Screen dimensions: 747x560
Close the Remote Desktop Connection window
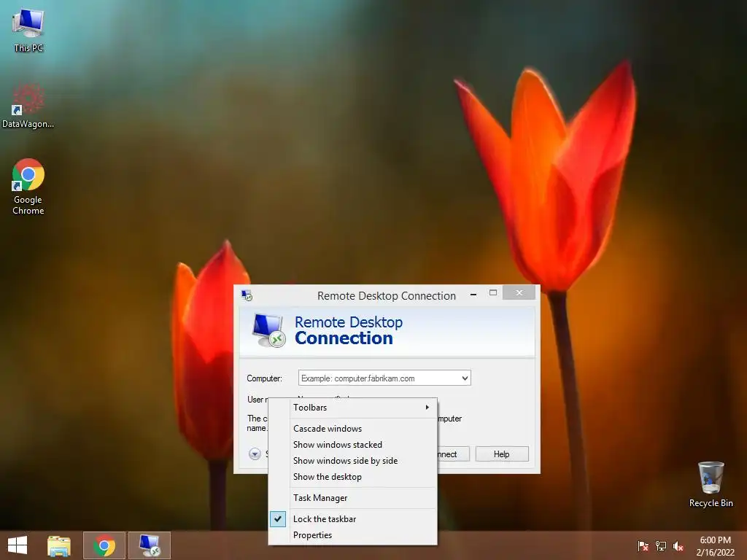pos(519,293)
